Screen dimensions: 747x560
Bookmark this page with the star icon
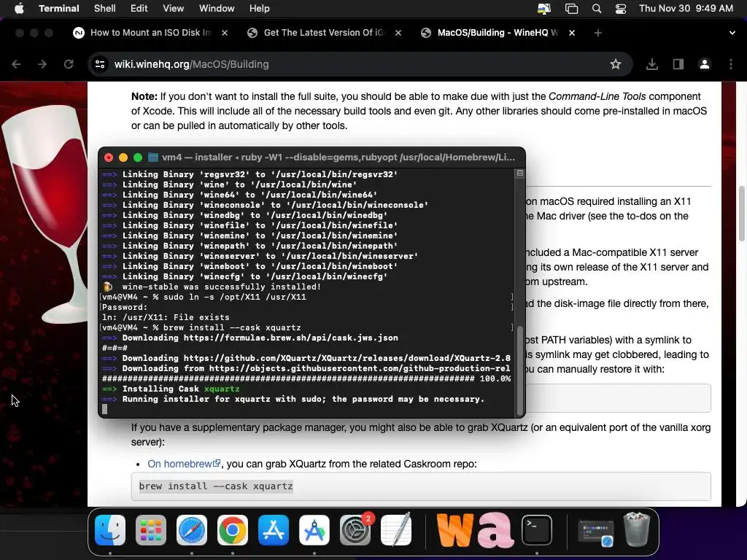point(616,64)
